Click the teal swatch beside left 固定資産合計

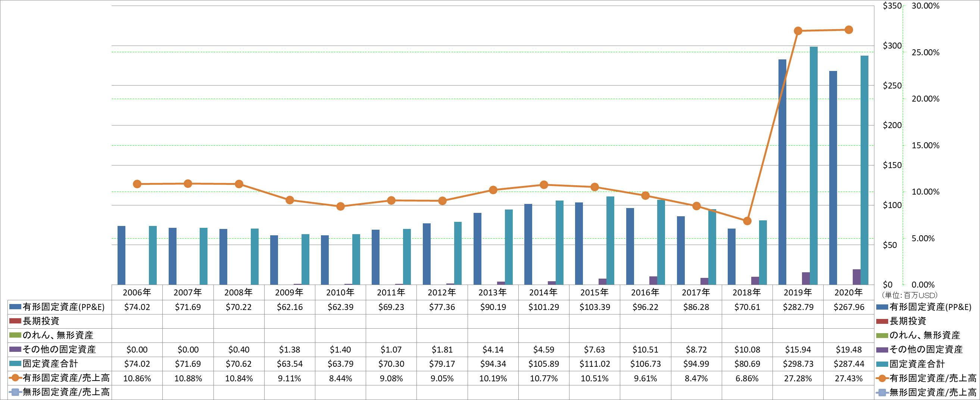(x=15, y=363)
